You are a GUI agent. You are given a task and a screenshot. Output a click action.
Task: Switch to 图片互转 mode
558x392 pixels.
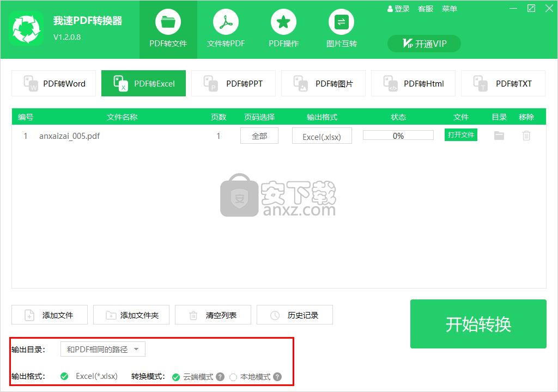click(x=341, y=29)
